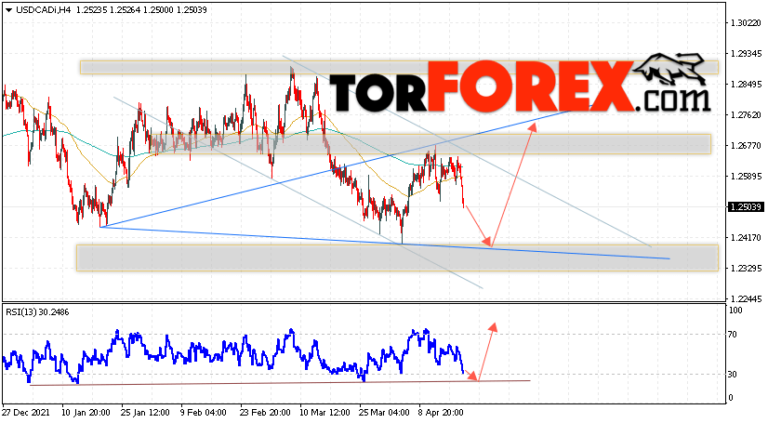
Task: Click the 8 Apr 20:00 time label
Action: (440, 413)
